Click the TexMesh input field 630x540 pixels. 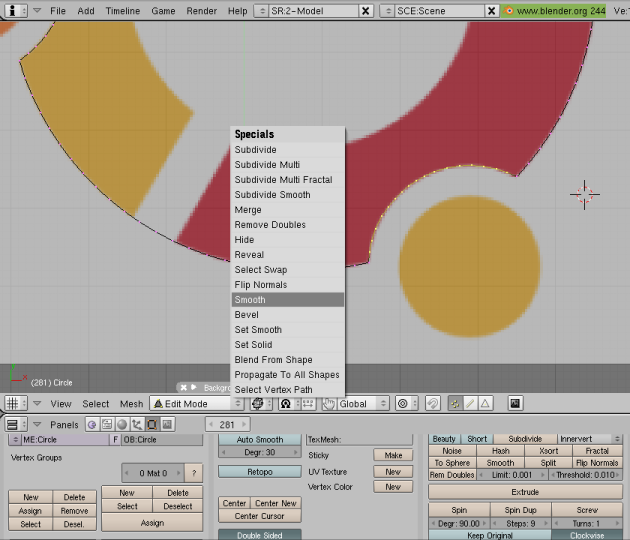coord(359,440)
